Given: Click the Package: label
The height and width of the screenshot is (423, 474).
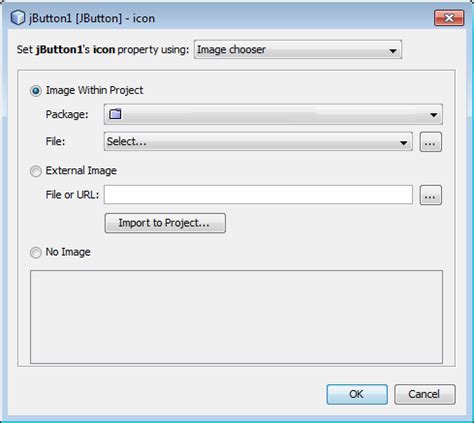Looking at the screenshot, I should [x=67, y=114].
